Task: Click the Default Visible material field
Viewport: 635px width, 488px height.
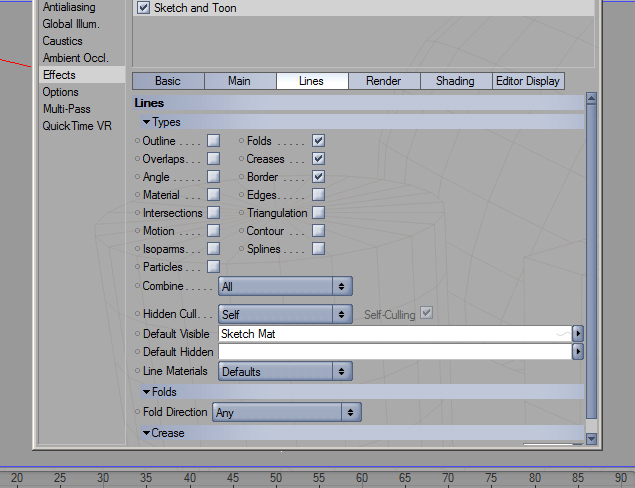Action: click(x=395, y=334)
